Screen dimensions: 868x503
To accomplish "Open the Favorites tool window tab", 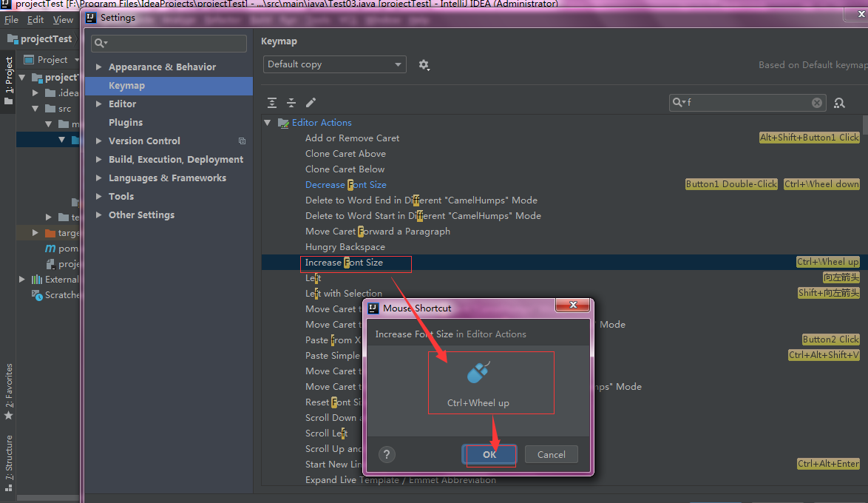I will pos(9,391).
